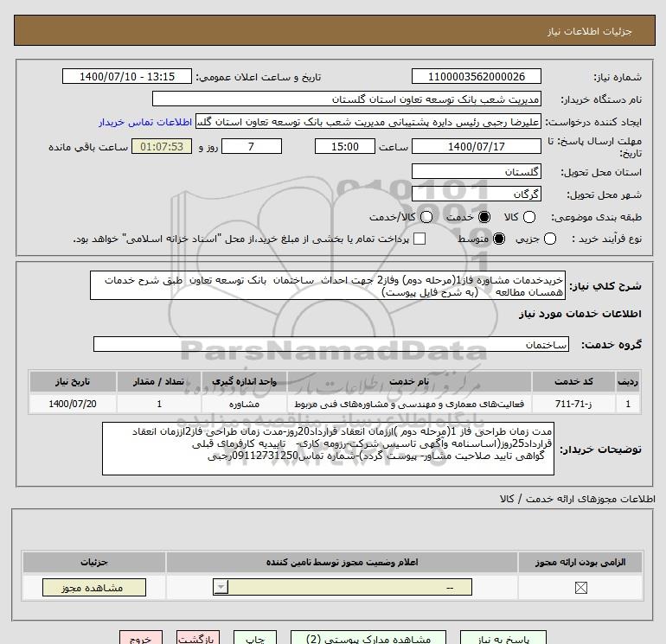
Task: Click the remaining time countdown 01:07:53
Action: [162, 146]
